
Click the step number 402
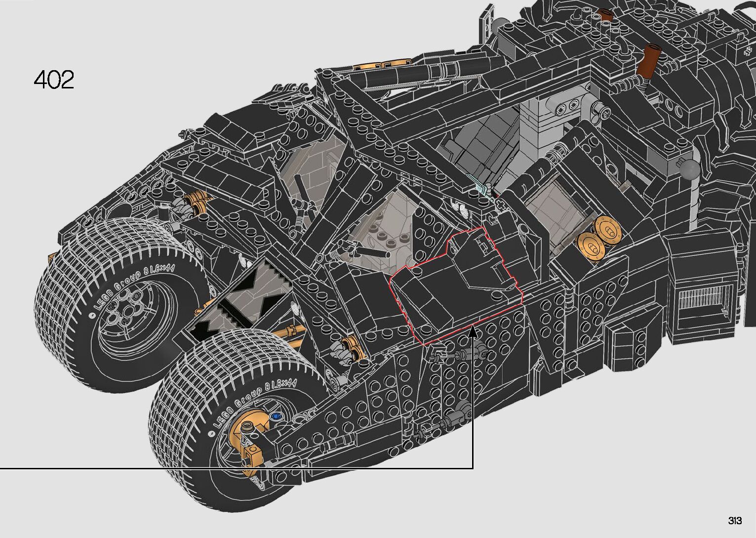coord(54,80)
